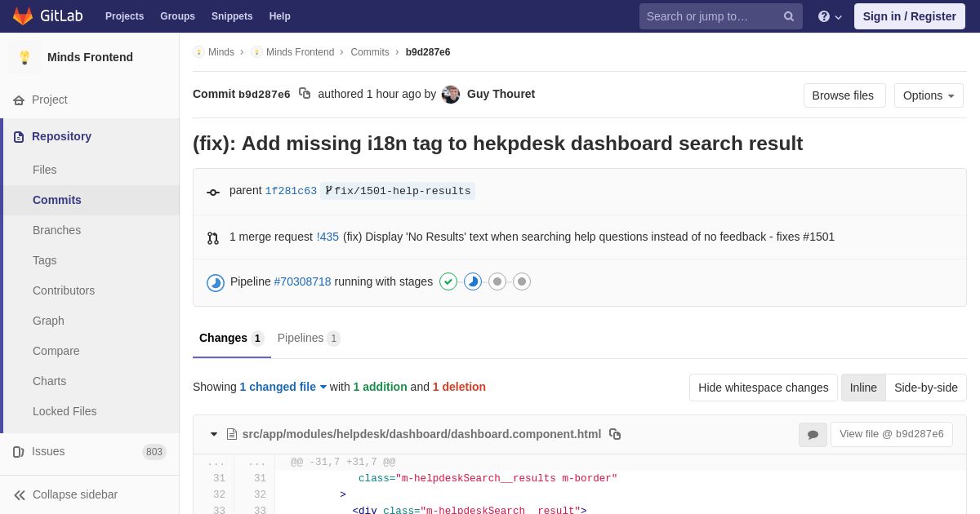
Task: Go to the Minds Frontend breadcrumb
Action: point(300,52)
